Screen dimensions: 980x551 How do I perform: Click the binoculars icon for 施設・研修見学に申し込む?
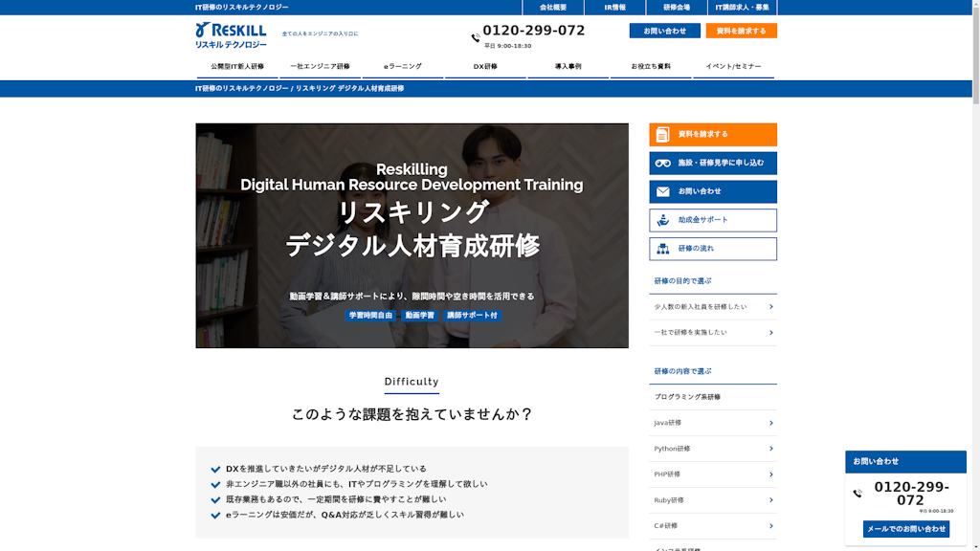point(663,164)
